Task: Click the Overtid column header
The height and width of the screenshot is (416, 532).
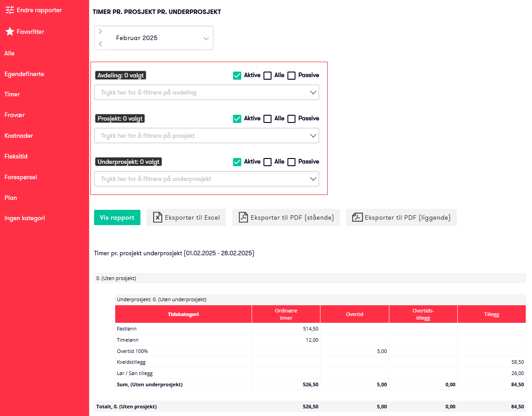Action: click(x=355, y=314)
